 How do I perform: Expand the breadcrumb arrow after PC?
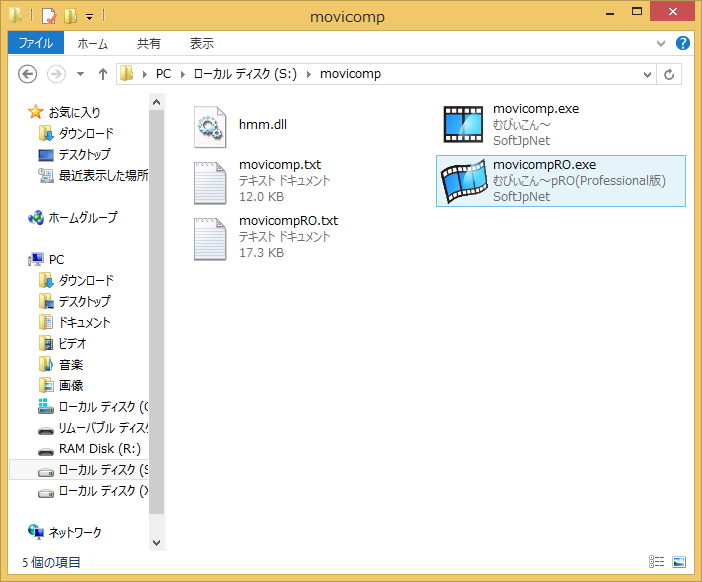click(x=183, y=74)
